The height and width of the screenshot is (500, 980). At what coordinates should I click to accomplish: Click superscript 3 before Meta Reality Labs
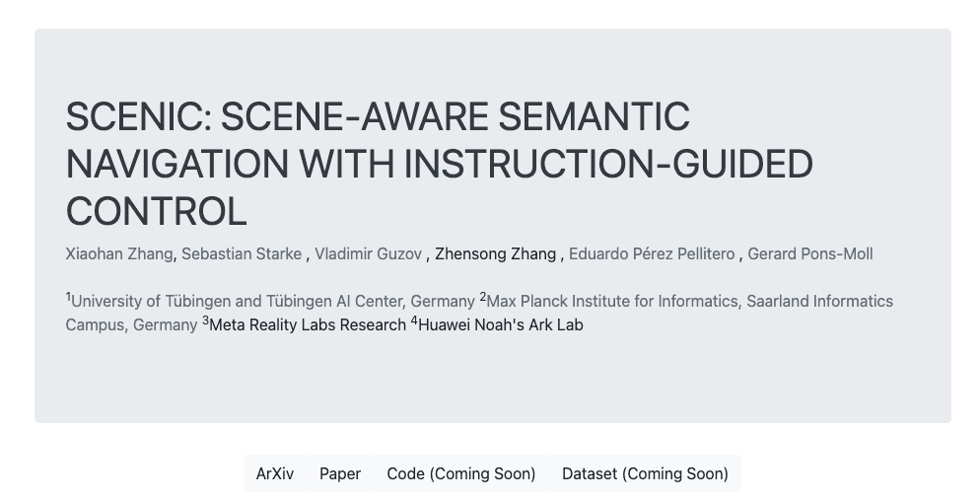pyautogui.click(x=206, y=321)
